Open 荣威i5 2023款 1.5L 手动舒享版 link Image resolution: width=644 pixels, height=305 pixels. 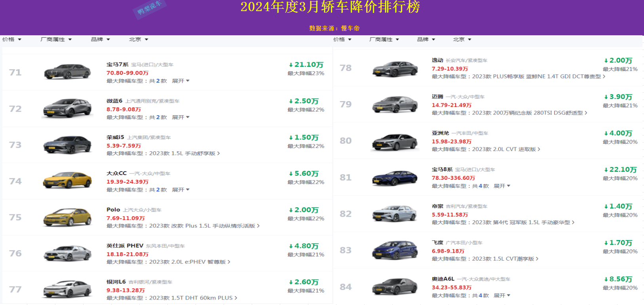(184, 153)
